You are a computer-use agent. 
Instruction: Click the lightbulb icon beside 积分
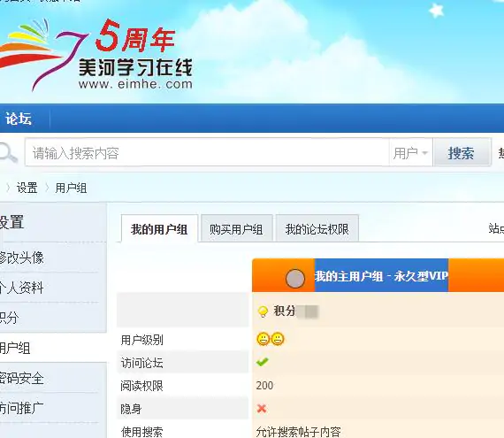[263, 311]
